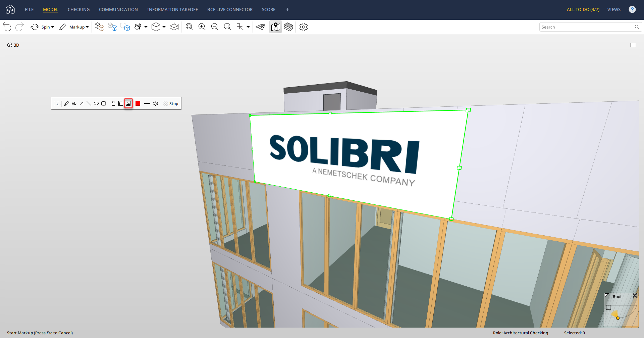Open the help question mark icon
This screenshot has width=644, height=338.
632,9
